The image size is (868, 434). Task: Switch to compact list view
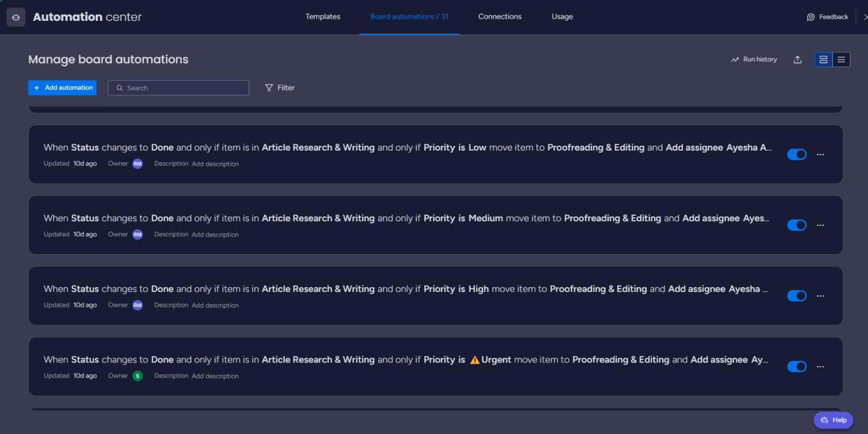point(841,60)
